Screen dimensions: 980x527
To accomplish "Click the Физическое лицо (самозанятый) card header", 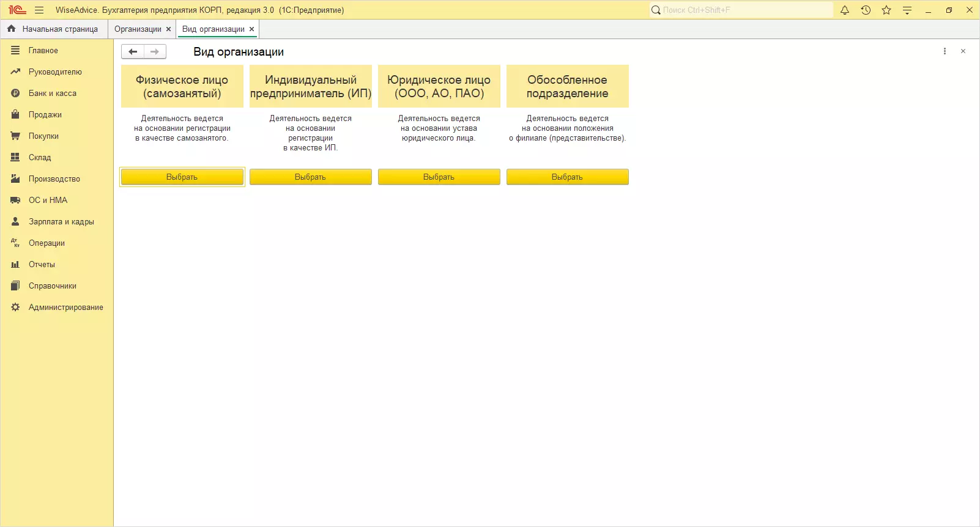I will pyautogui.click(x=182, y=86).
